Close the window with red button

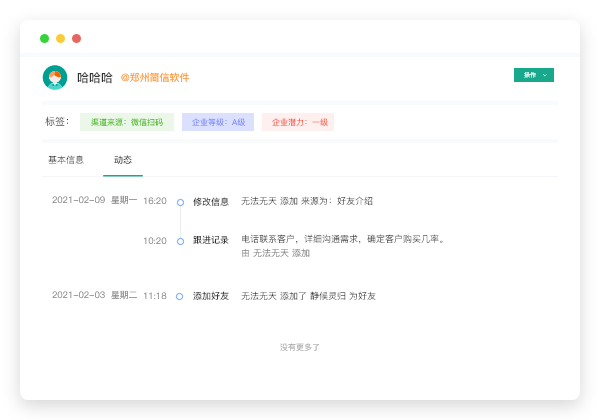(x=76, y=38)
